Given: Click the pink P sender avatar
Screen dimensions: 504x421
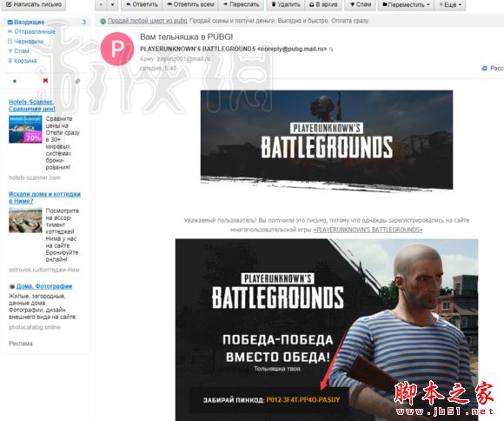Looking at the screenshot, I should point(117,50).
